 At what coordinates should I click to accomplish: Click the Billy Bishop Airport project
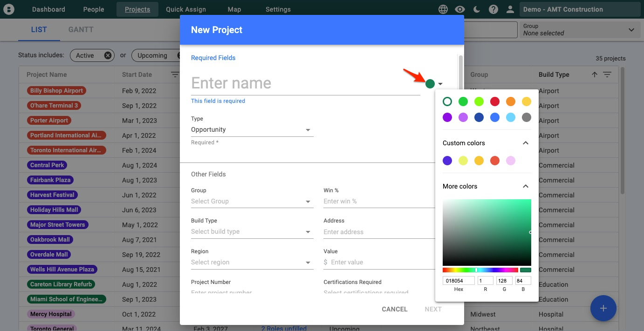(57, 91)
